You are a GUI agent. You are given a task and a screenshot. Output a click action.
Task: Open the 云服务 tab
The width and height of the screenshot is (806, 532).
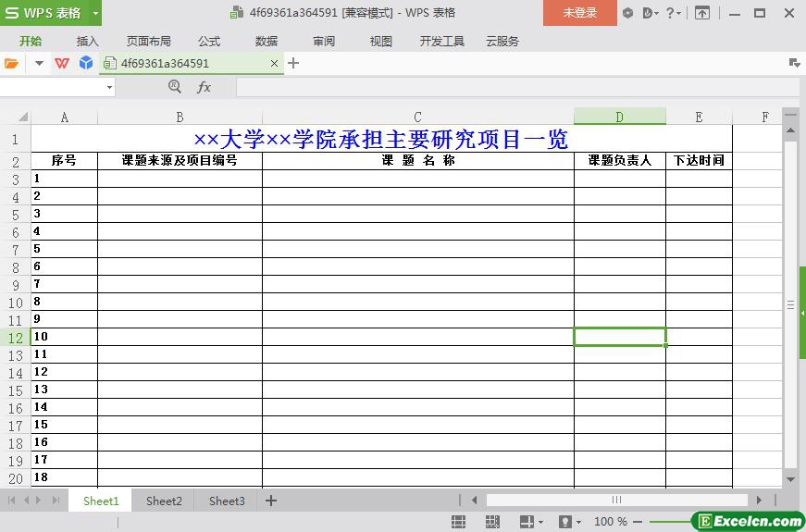coord(502,41)
